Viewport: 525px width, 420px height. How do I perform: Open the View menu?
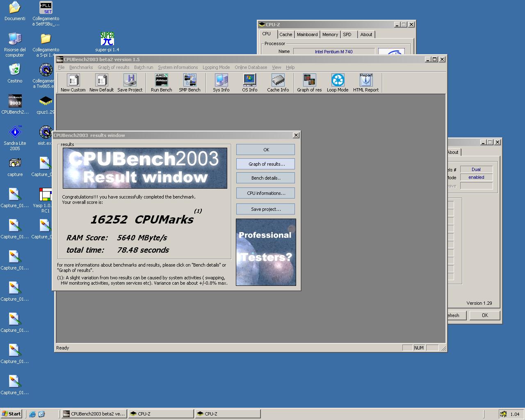click(276, 67)
